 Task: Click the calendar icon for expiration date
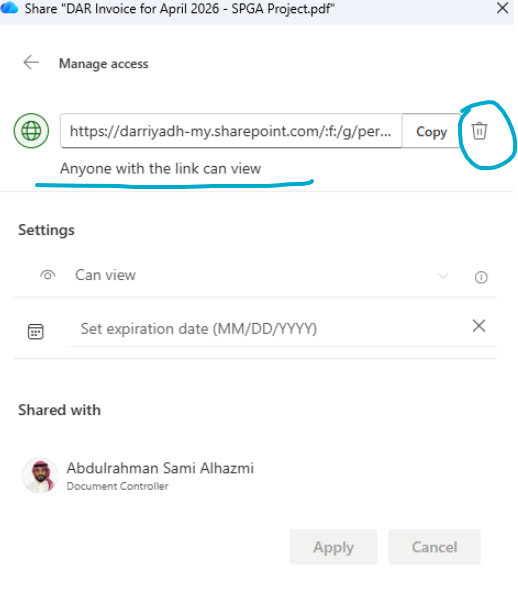[35, 331]
